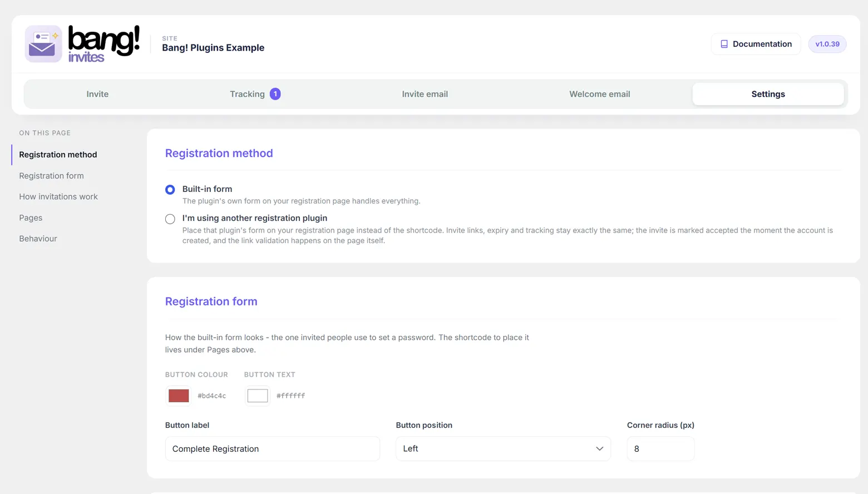The width and height of the screenshot is (868, 494).
Task: Select the Built-in form radio option
Action: point(170,190)
